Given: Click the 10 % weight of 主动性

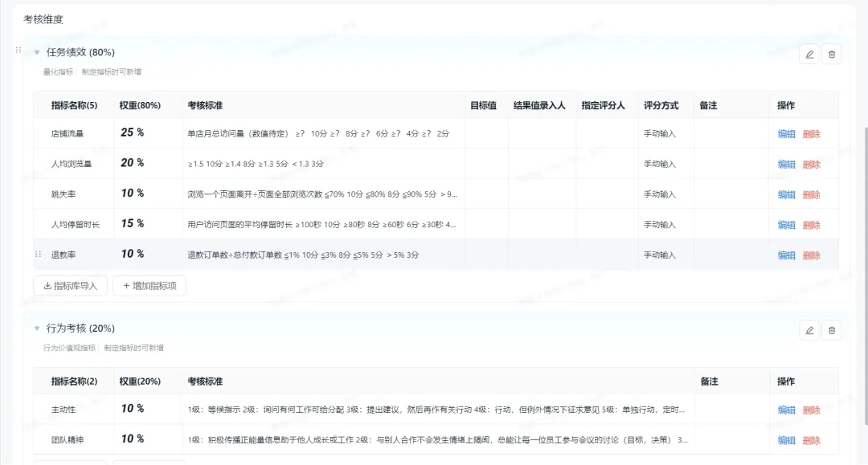Looking at the screenshot, I should pos(133,409).
